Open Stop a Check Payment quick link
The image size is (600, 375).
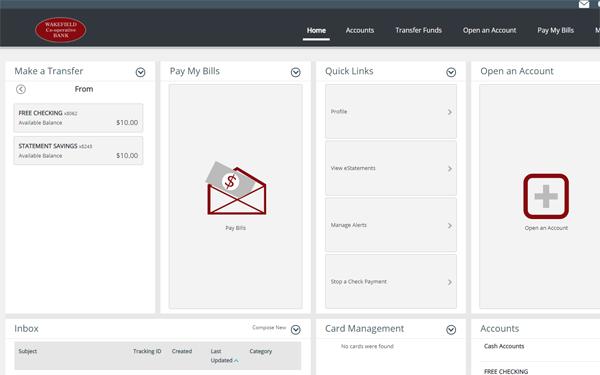(391, 282)
